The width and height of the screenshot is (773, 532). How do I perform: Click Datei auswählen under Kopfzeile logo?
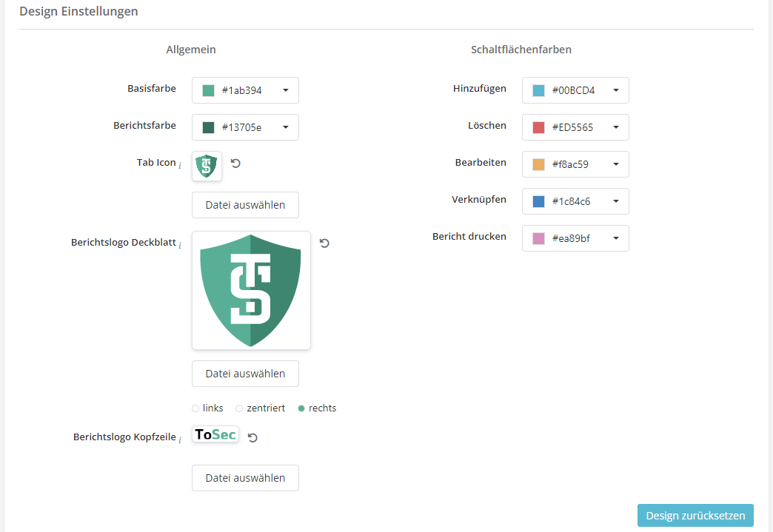pyautogui.click(x=246, y=478)
